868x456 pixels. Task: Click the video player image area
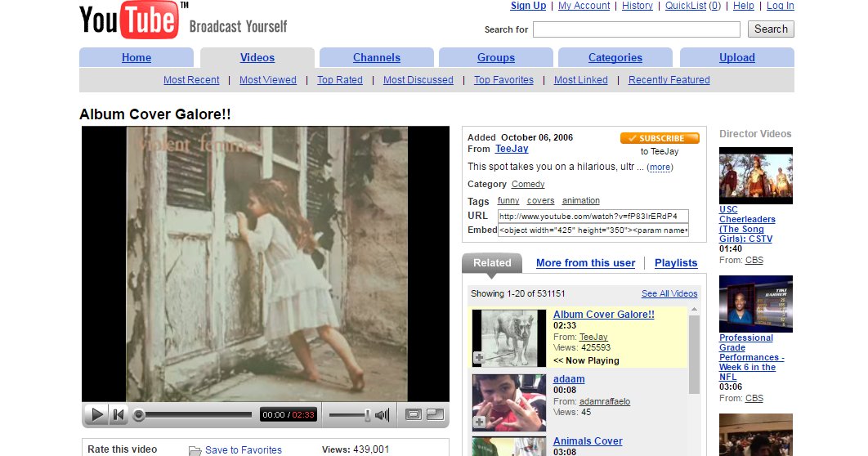pyautogui.click(x=265, y=264)
